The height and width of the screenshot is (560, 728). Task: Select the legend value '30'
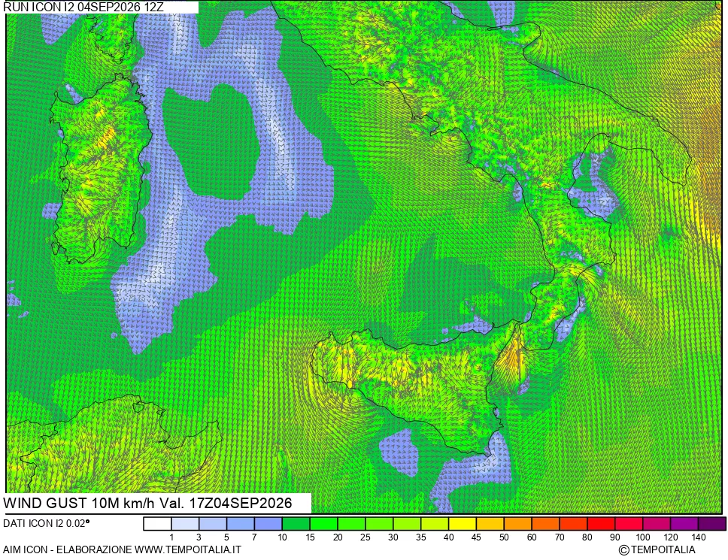coord(393,537)
